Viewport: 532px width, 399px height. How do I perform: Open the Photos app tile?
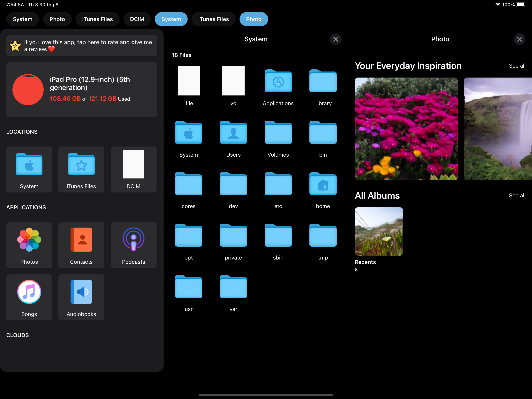29,245
